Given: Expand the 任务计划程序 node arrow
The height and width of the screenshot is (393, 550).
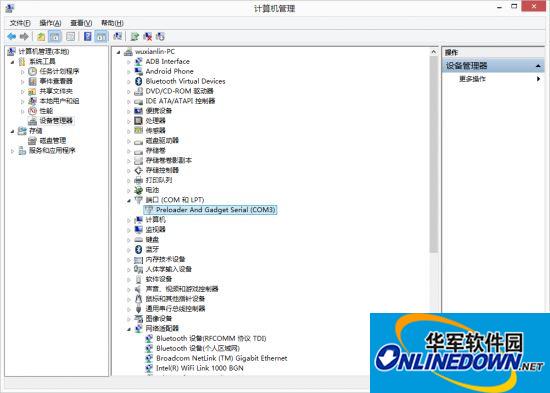Looking at the screenshot, I should [x=23, y=72].
